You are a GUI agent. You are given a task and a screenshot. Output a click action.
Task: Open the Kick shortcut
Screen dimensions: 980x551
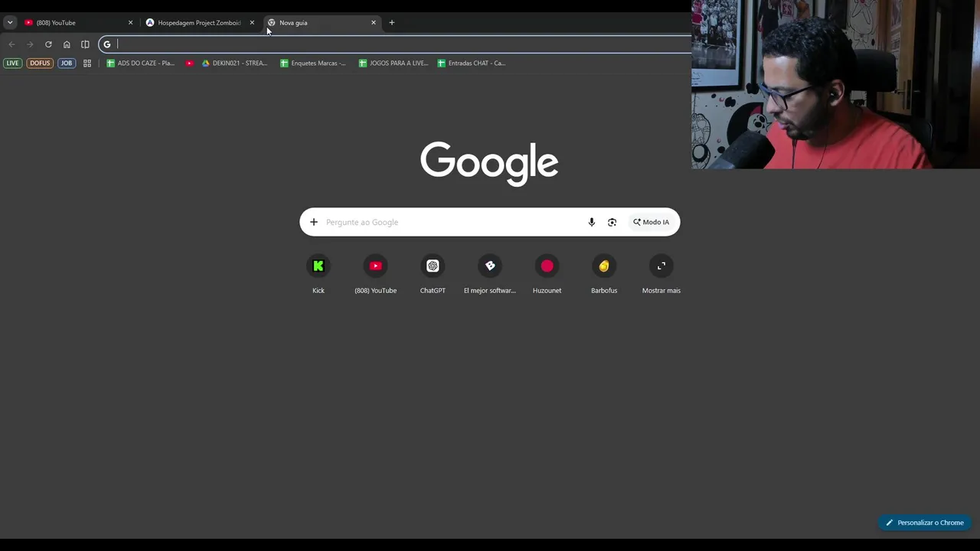pos(318,275)
